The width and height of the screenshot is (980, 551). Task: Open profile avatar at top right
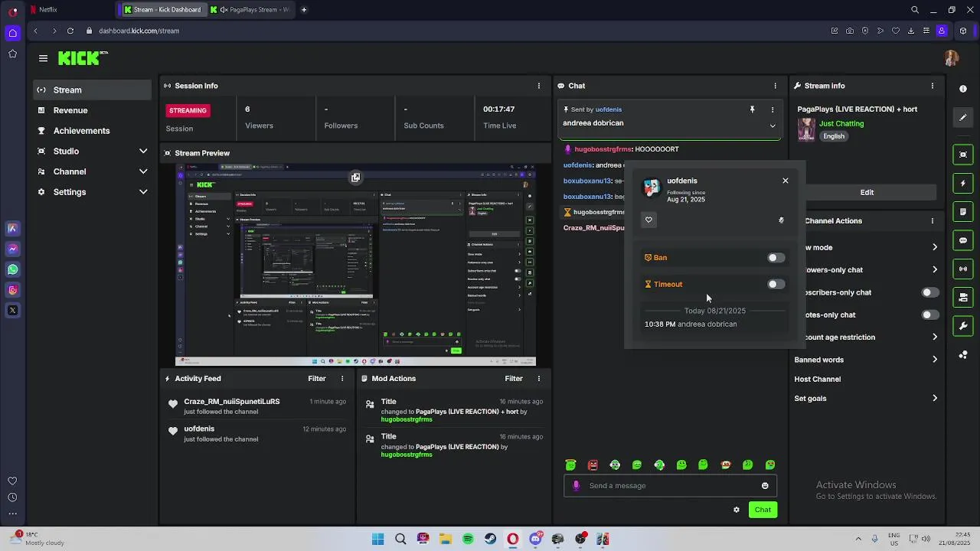tap(952, 58)
